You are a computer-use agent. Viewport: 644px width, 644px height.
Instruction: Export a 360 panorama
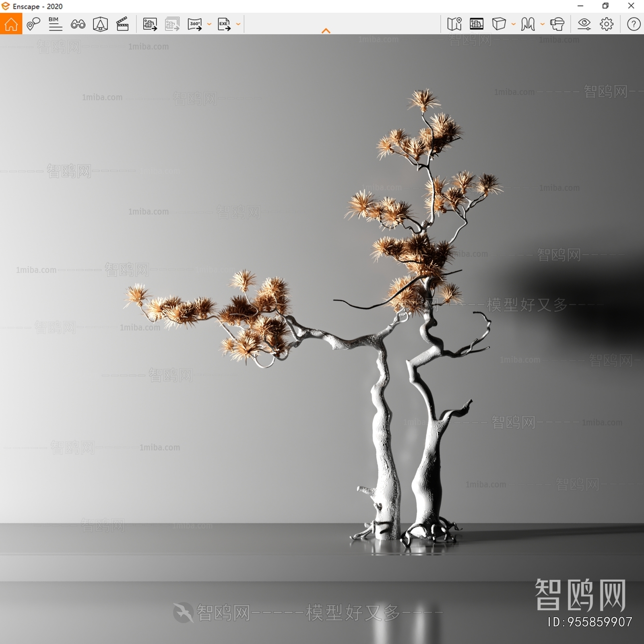point(195,24)
